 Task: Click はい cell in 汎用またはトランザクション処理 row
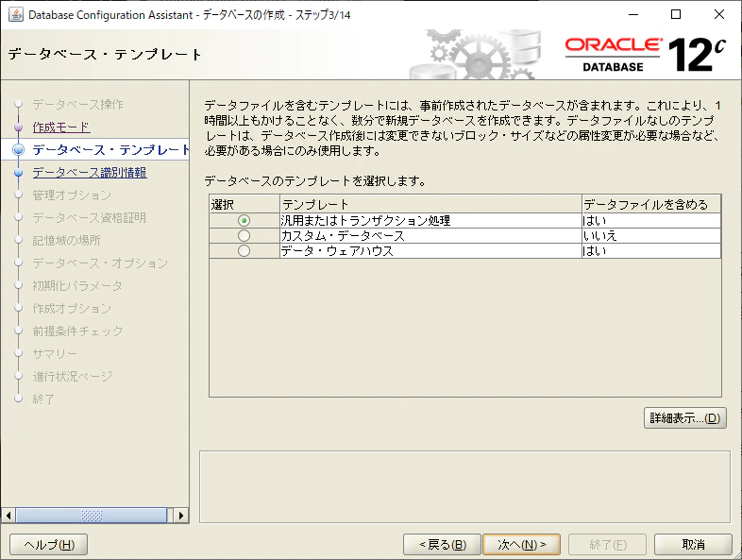(x=651, y=221)
